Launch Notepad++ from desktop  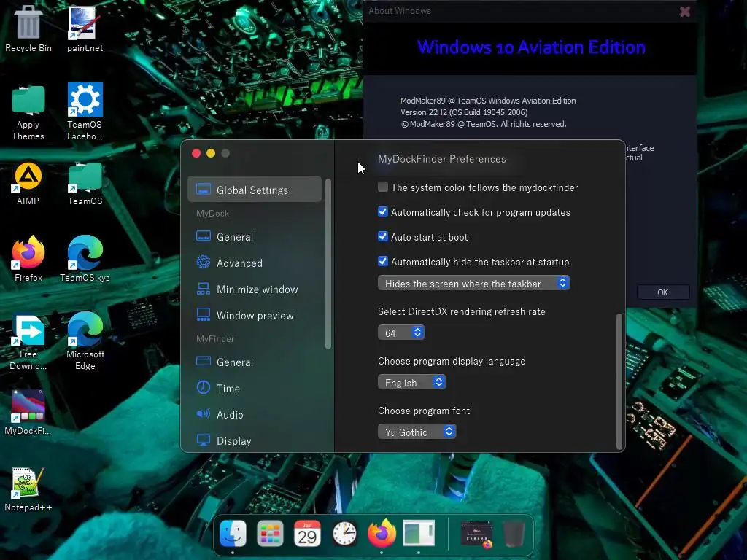28,489
